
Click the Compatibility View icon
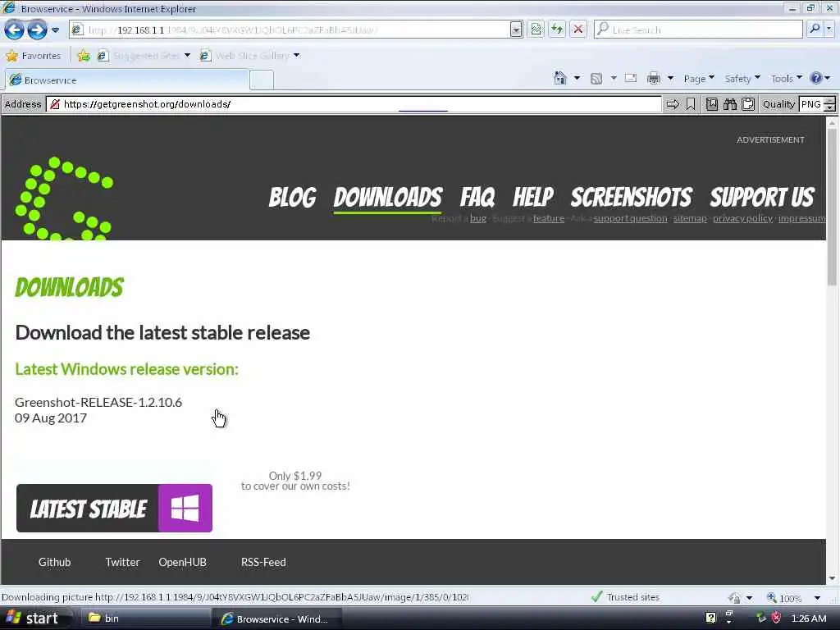tap(536, 30)
